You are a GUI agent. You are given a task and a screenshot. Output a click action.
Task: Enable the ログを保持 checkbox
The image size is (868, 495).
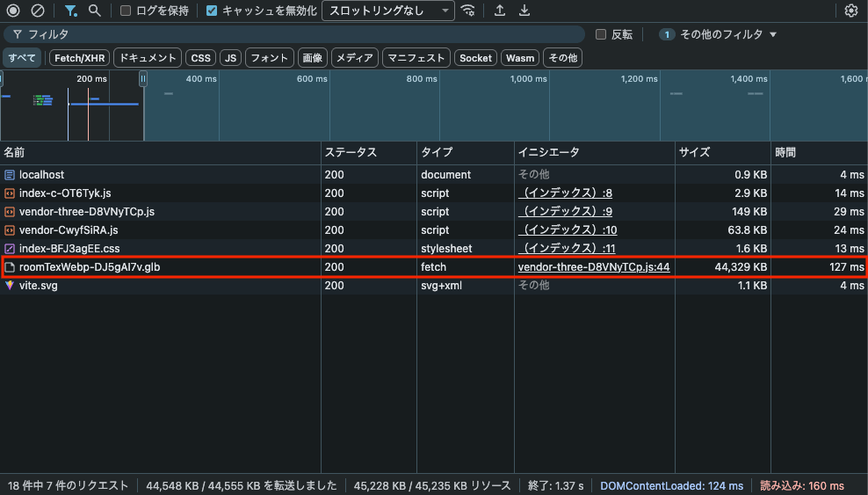(x=126, y=11)
